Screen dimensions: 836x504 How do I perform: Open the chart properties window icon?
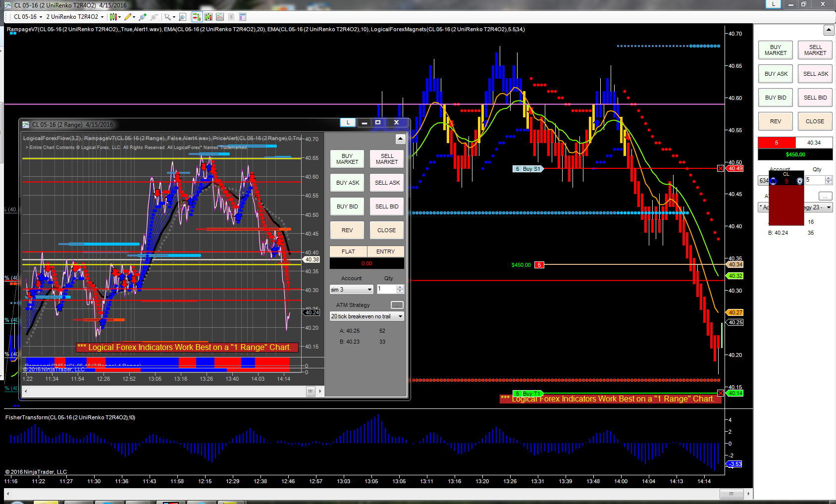[243, 17]
